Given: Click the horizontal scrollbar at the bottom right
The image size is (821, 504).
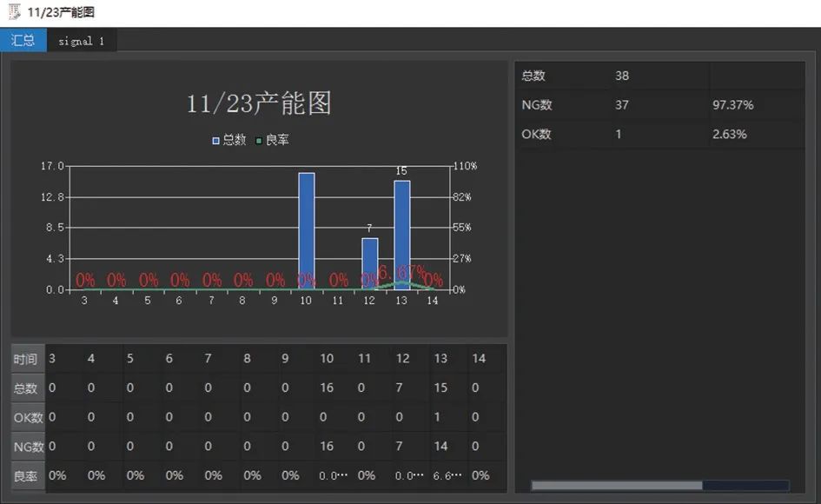Looking at the screenshot, I should tap(616, 485).
